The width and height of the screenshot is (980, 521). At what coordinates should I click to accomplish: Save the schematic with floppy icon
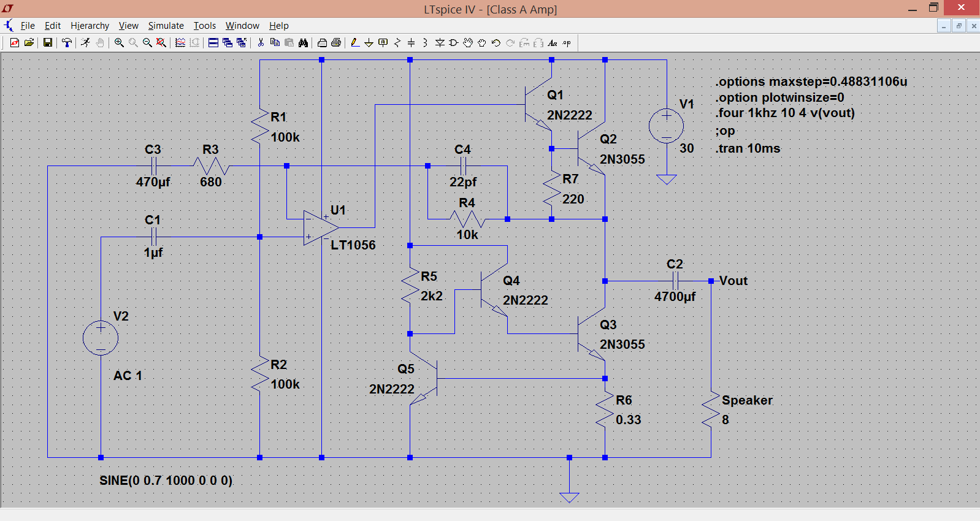(47, 43)
